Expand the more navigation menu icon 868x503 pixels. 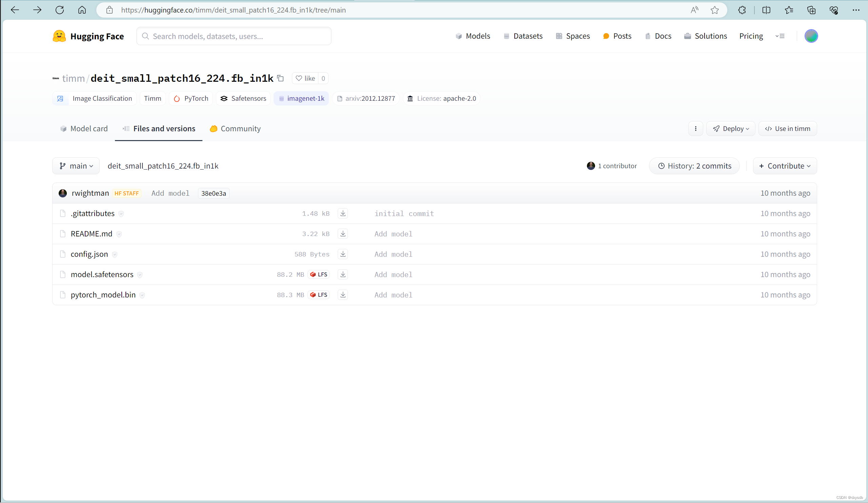[x=780, y=36]
